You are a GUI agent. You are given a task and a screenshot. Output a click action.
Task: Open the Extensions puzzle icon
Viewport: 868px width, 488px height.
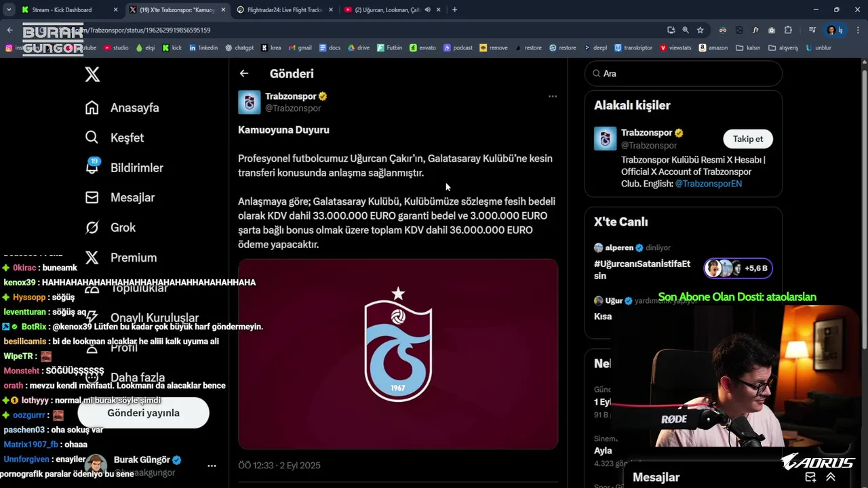[x=788, y=30]
